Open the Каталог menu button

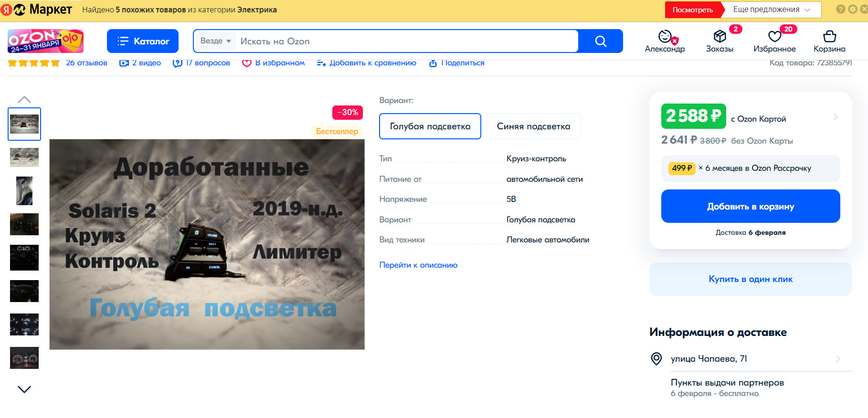[143, 41]
